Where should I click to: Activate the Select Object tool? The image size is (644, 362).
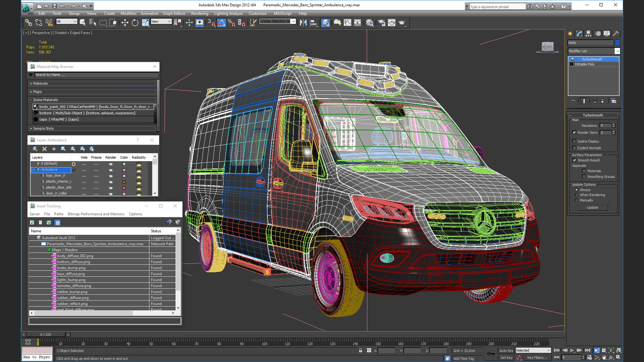(x=83, y=22)
